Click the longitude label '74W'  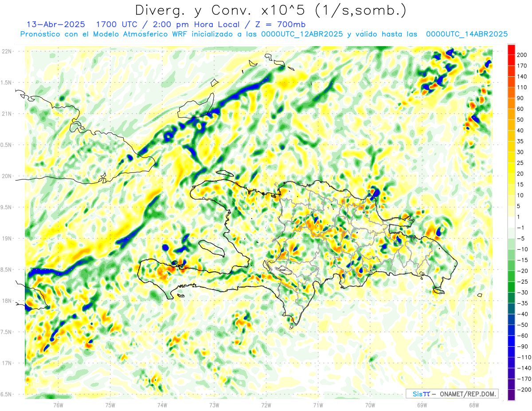click(162, 405)
